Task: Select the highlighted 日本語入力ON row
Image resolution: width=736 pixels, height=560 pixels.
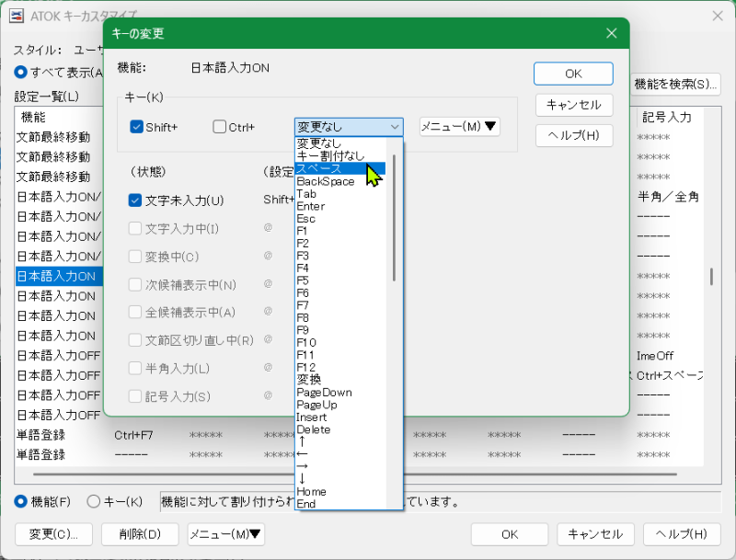Action: coord(59,276)
